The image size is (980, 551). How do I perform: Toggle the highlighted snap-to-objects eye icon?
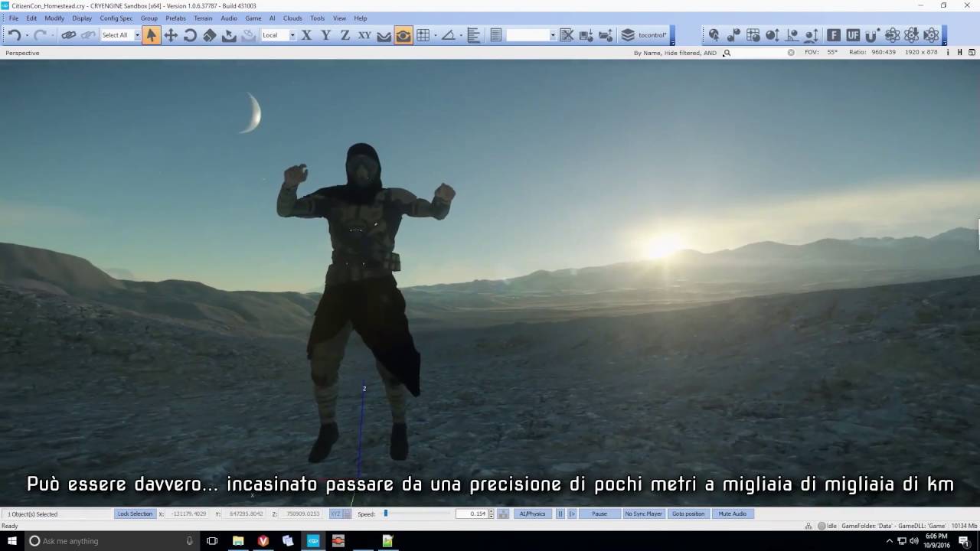click(x=403, y=35)
